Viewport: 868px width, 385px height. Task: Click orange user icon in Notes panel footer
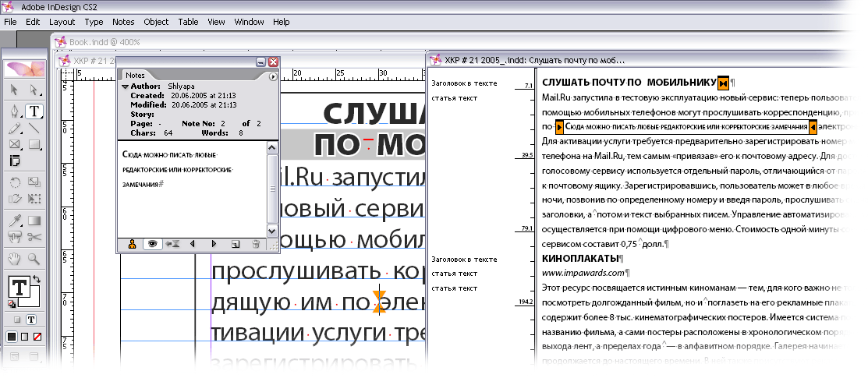(132, 244)
